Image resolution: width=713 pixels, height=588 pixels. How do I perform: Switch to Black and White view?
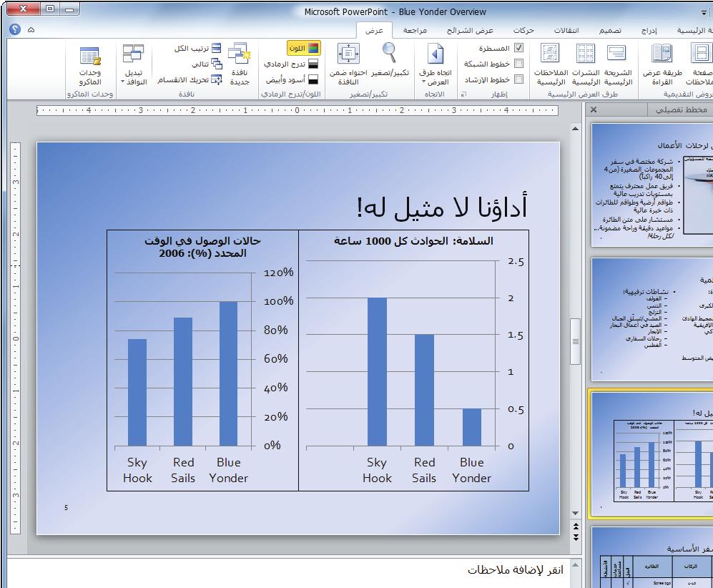[x=292, y=80]
